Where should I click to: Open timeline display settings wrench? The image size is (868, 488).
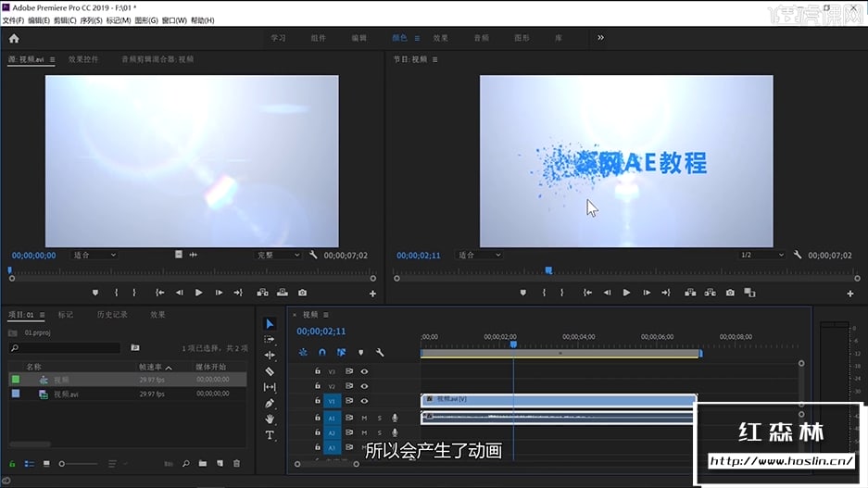tap(380, 353)
